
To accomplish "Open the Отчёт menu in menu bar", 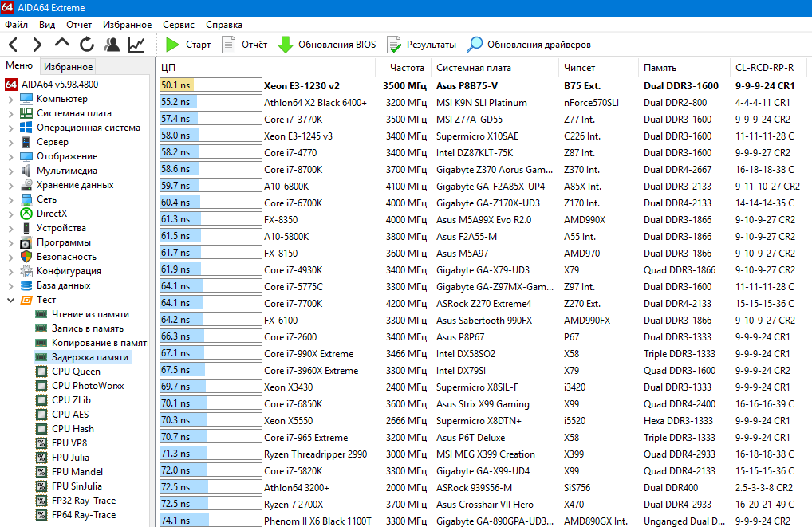I will 79,25.
